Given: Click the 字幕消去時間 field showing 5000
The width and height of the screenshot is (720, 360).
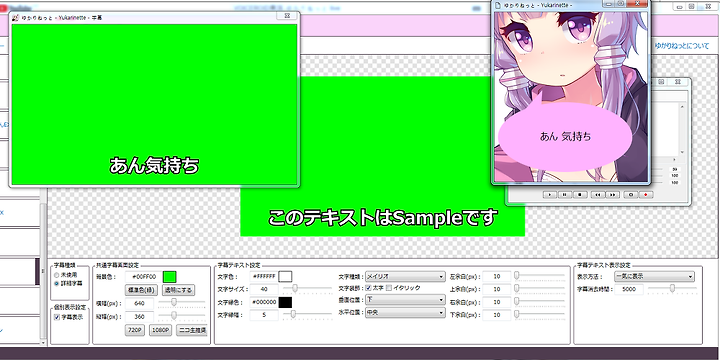Looking at the screenshot, I should pyautogui.click(x=629, y=289).
